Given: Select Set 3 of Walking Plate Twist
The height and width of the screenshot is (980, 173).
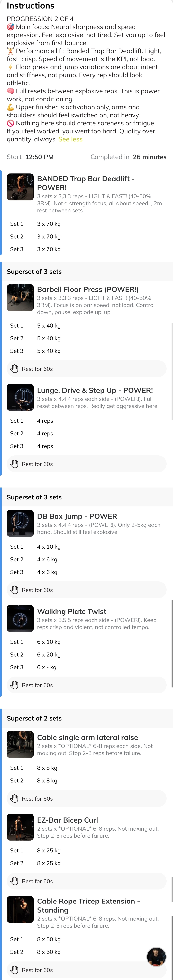Looking at the screenshot, I should 86,667.
